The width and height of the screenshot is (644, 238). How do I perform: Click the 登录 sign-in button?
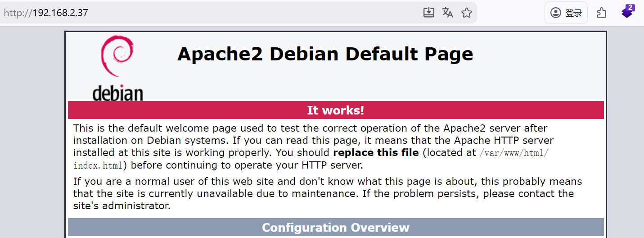point(566,13)
